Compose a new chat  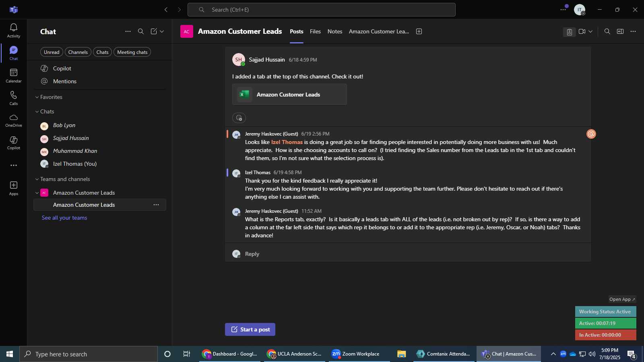click(154, 31)
